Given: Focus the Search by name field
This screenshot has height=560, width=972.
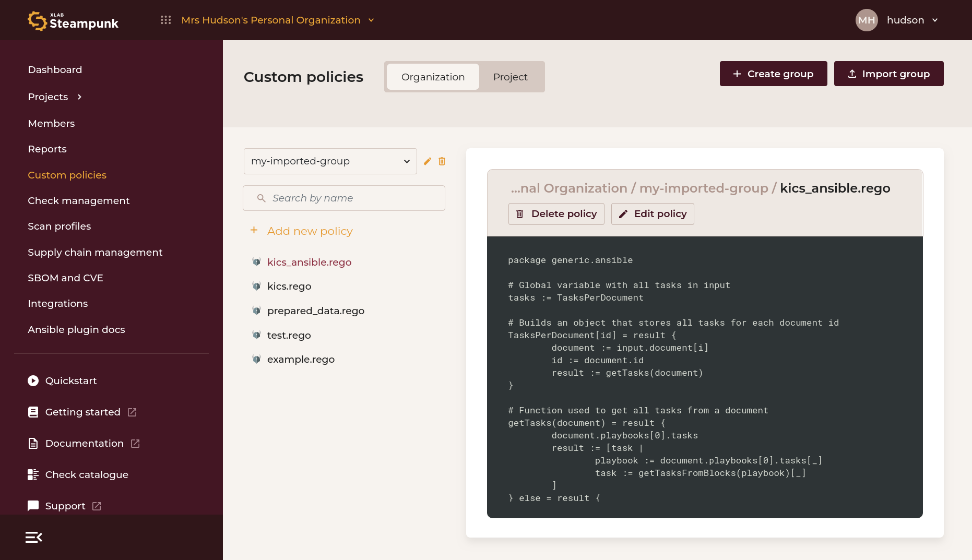Looking at the screenshot, I should tap(344, 198).
